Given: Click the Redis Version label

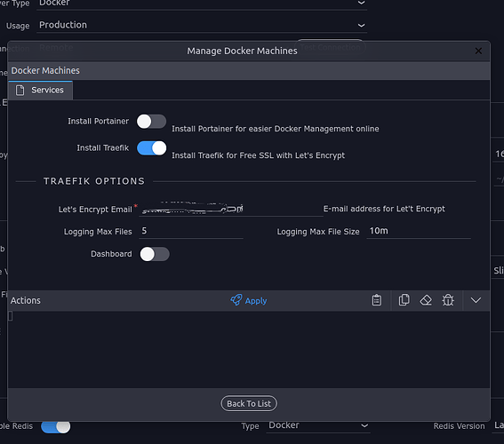Looking at the screenshot, I should coord(459,426).
